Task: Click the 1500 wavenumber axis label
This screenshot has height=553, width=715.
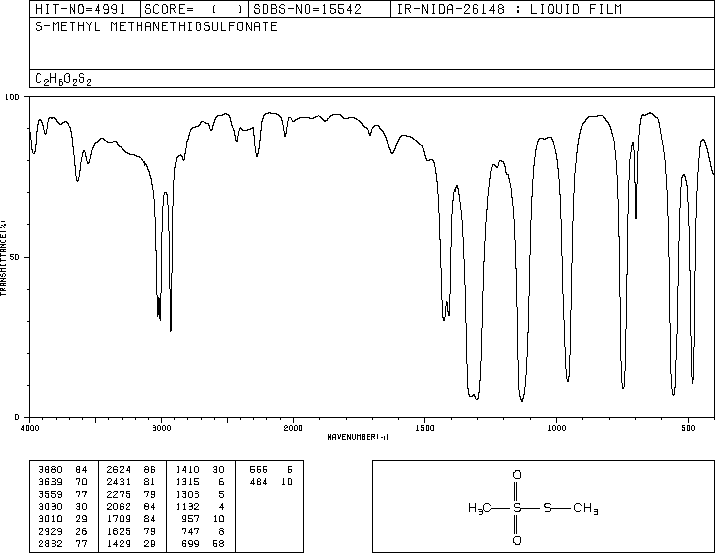Action: pos(425,428)
